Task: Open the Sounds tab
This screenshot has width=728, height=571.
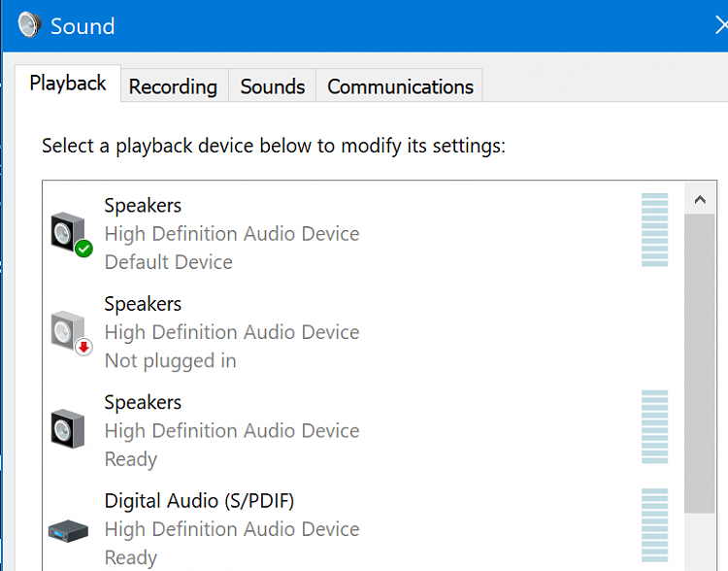Action: 272,86
